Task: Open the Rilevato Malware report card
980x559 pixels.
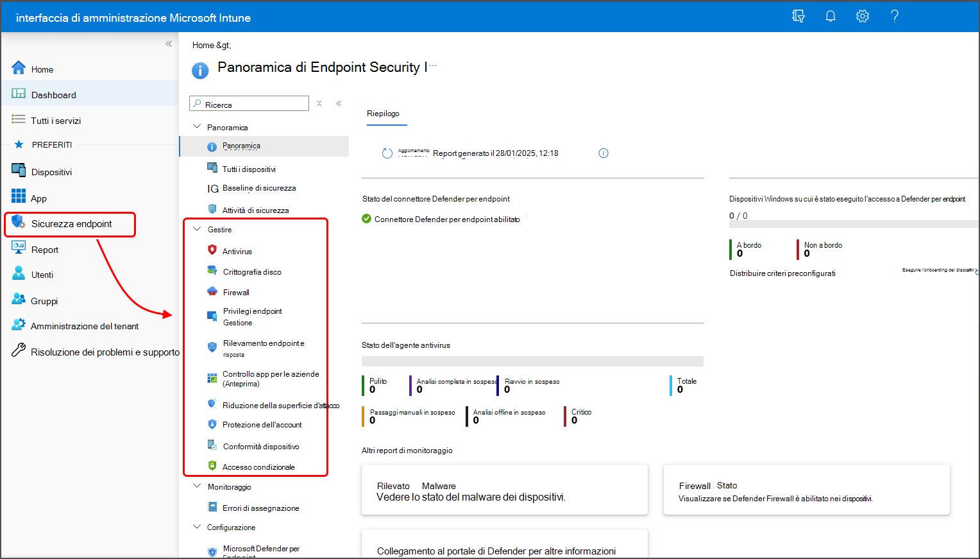Action: pos(505,490)
